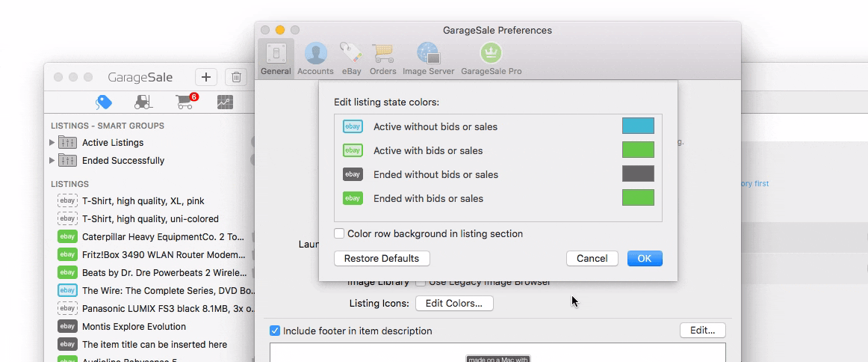Click ebay icon of T-Shirt uni-colored listing
Screen dimensions: 868x362
[x=67, y=218]
